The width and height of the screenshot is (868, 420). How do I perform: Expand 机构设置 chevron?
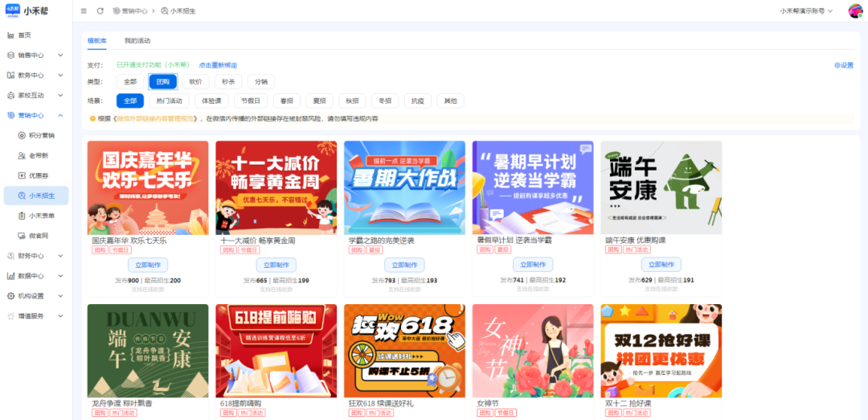(60, 296)
